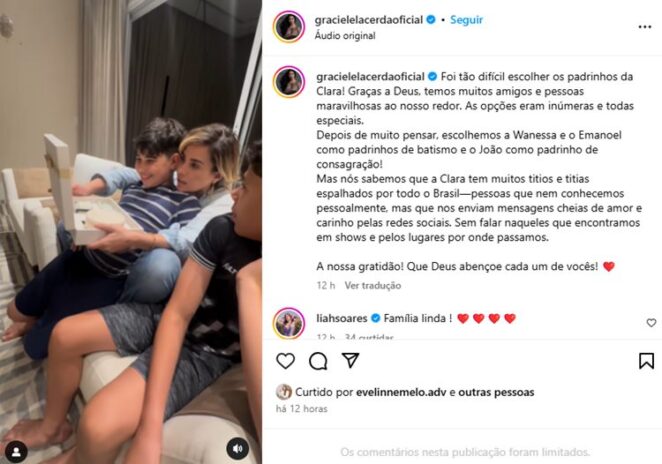
Task: Mute the video with the speaker icon
Action: click(238, 449)
